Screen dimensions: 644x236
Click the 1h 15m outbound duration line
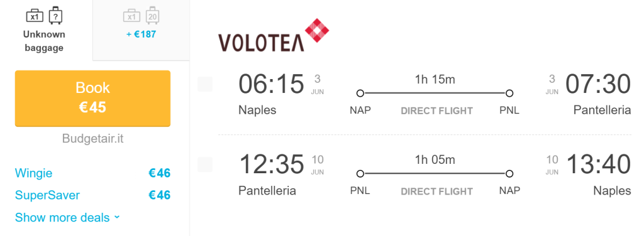(435, 94)
